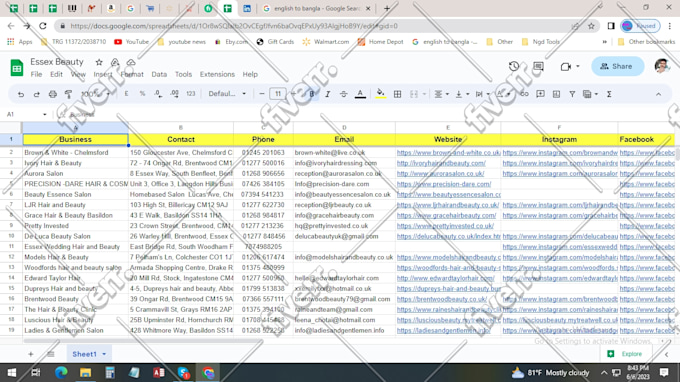Open Name box dropdown arrow
Image resolution: width=680 pixels, height=382 pixels.
click(x=45, y=114)
